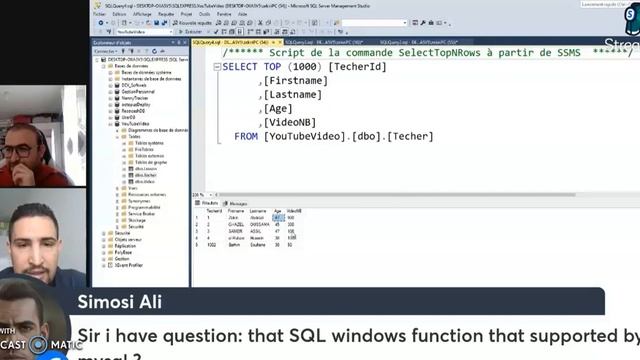Switch to the Résultats tab
This screenshot has width=640, height=360.
207,203
